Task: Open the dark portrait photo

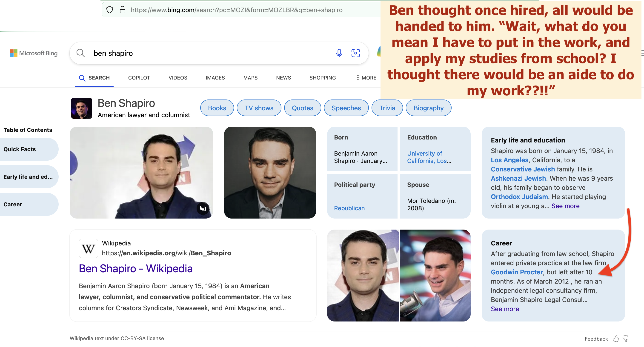Action: click(x=270, y=173)
